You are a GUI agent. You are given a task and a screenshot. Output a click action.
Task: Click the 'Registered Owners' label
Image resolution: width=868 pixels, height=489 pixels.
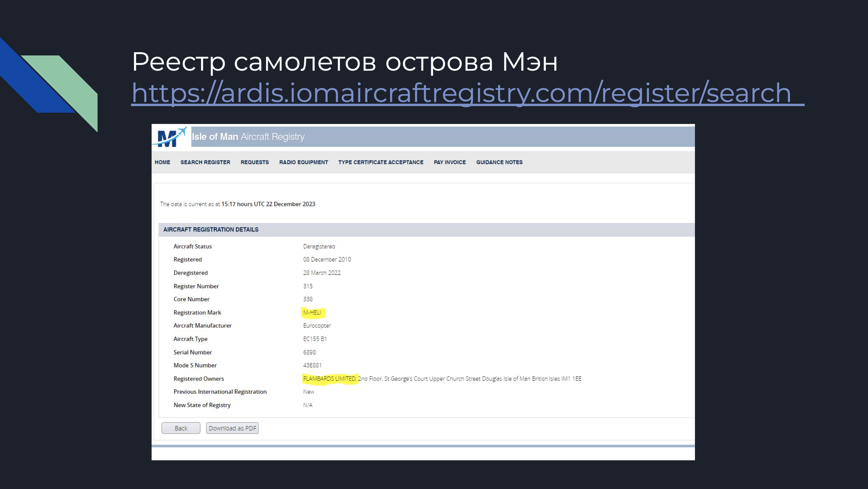coord(199,379)
